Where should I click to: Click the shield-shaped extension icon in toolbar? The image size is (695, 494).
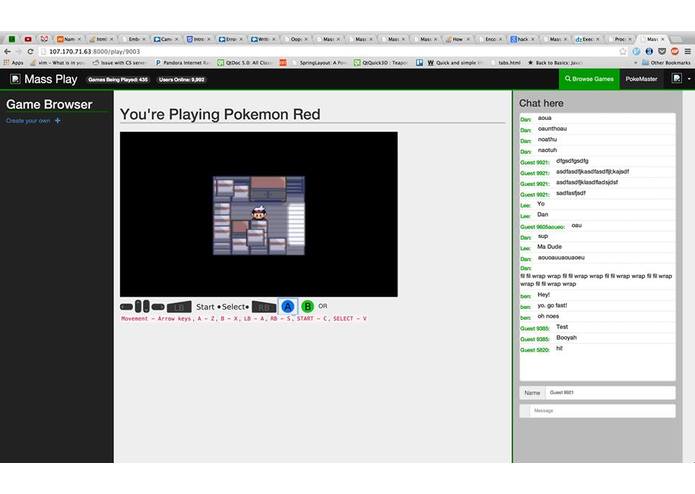coord(662,51)
